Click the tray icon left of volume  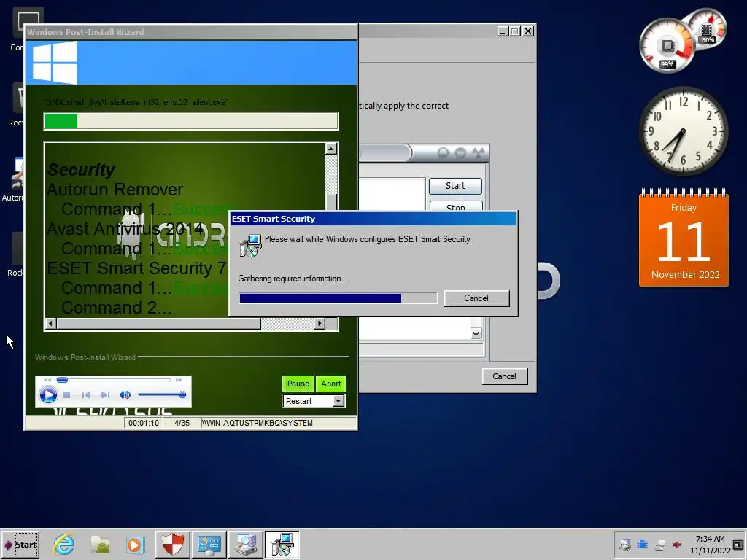coord(659,544)
